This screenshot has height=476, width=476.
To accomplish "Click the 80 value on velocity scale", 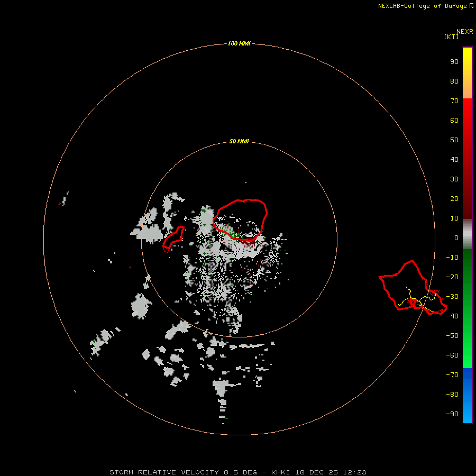I will [x=454, y=81].
